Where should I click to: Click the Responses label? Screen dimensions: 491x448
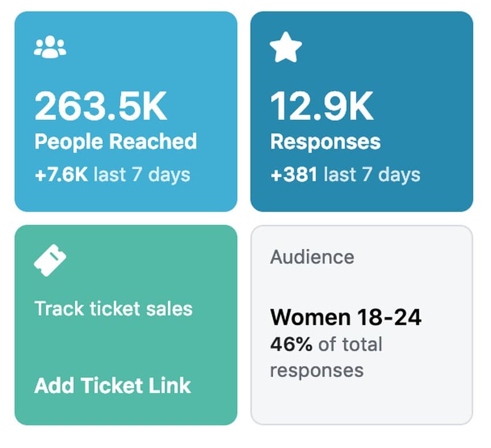click(x=325, y=142)
